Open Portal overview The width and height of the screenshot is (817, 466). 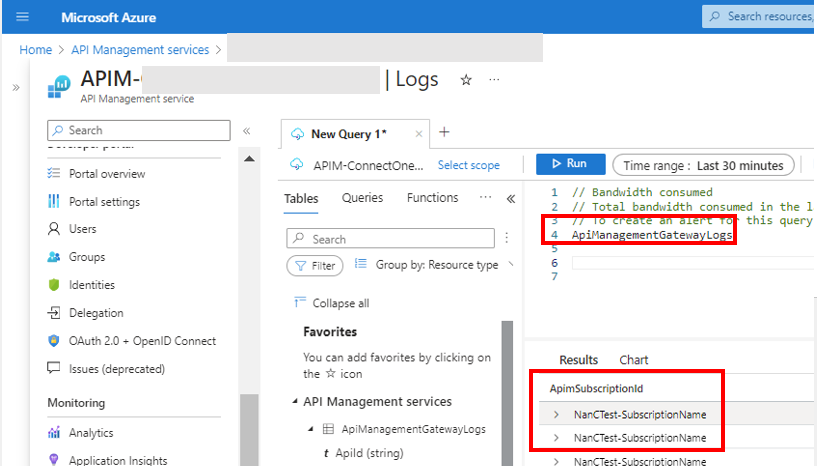click(107, 174)
